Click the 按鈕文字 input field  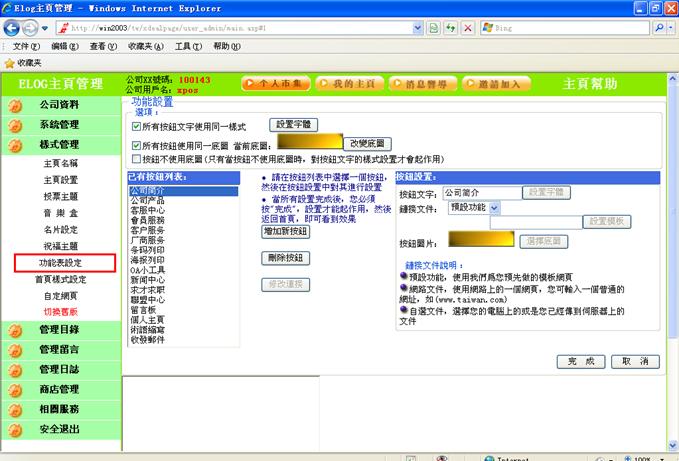pyautogui.click(x=482, y=192)
